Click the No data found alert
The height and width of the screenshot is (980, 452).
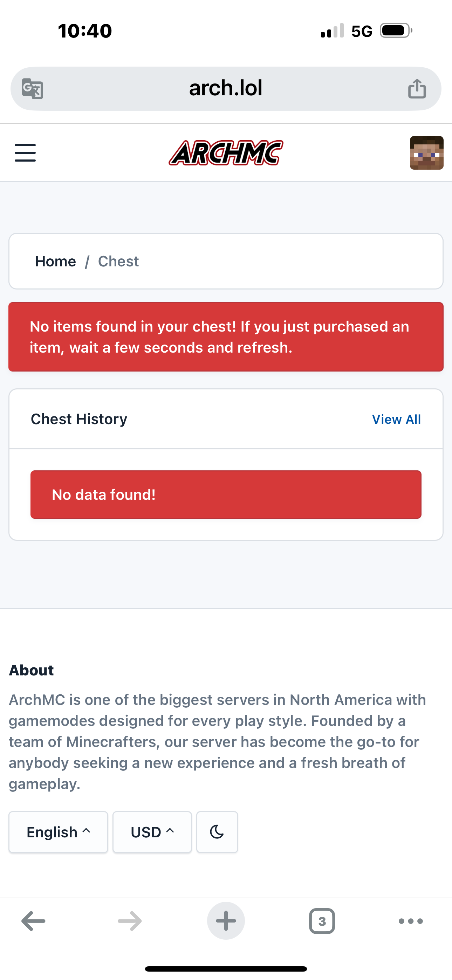click(x=226, y=495)
